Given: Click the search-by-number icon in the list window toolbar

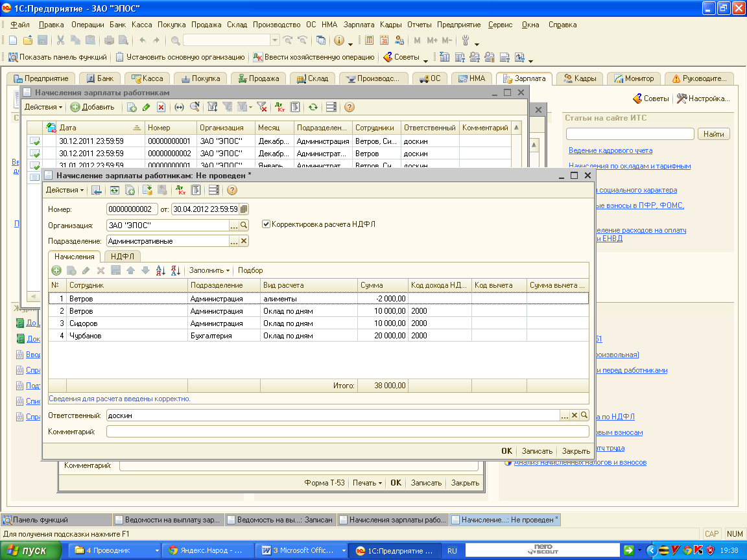Looking at the screenshot, I should coord(195,107).
